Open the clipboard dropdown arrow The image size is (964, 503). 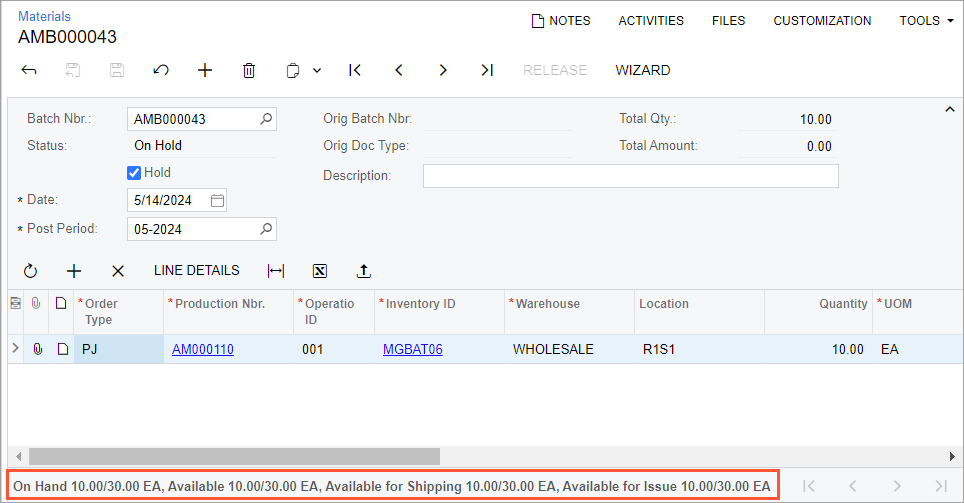317,70
